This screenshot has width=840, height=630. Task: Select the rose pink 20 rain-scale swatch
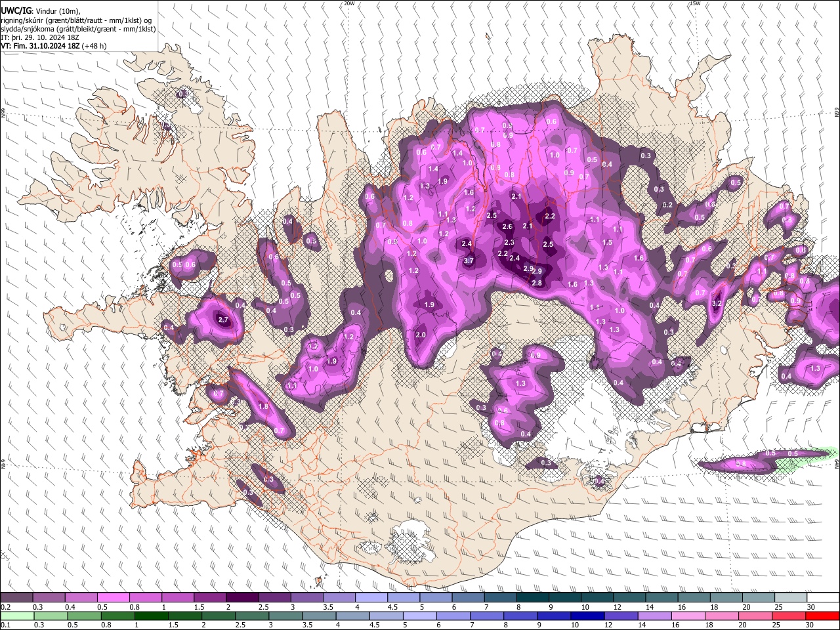pyautogui.click(x=755, y=616)
